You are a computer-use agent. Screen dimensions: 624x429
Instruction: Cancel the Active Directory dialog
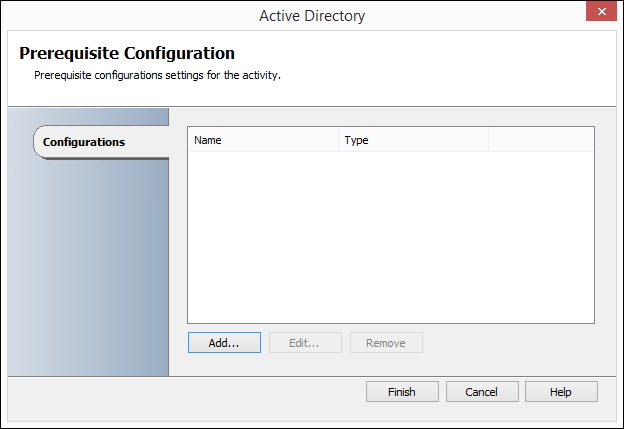[482, 392]
